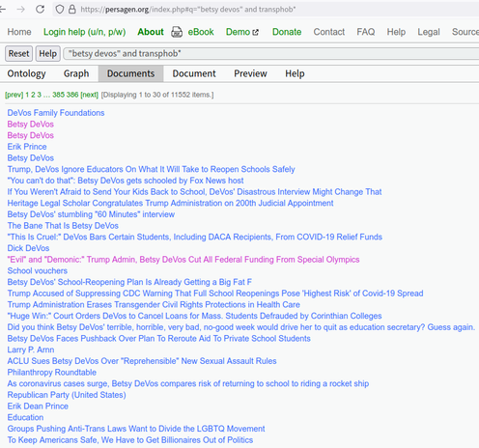479x448 pixels.
Task: Open Trump, DeVos Ignore Educators article
Action: click(x=152, y=169)
